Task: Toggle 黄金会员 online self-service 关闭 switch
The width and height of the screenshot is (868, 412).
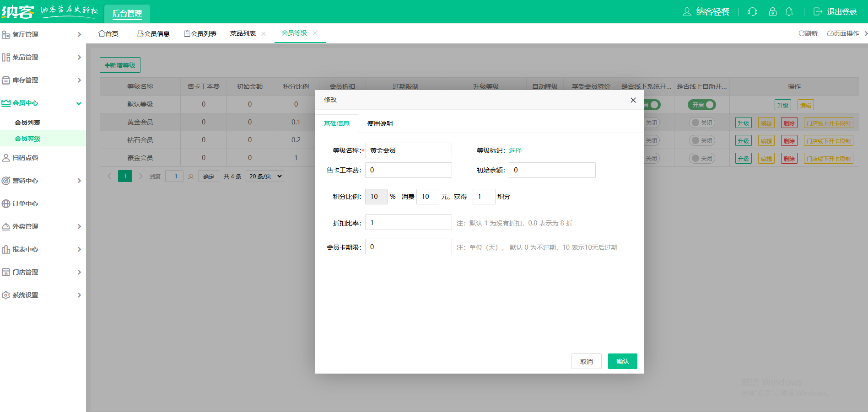Action: tap(702, 123)
